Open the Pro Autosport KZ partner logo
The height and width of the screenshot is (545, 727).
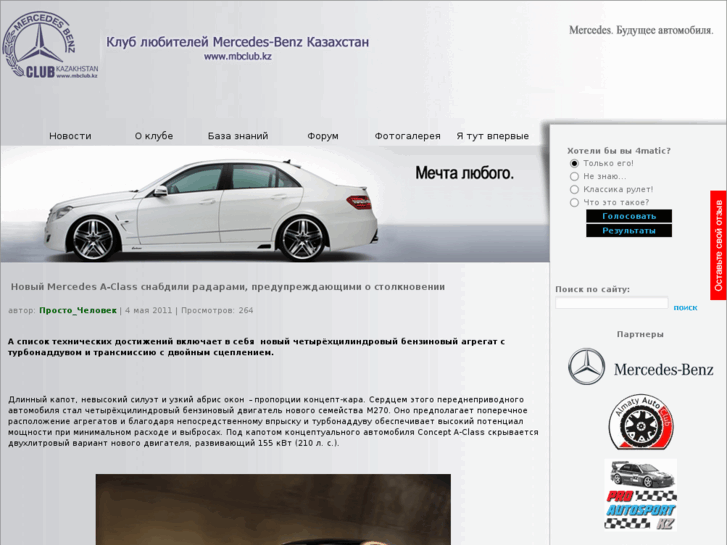(640, 495)
